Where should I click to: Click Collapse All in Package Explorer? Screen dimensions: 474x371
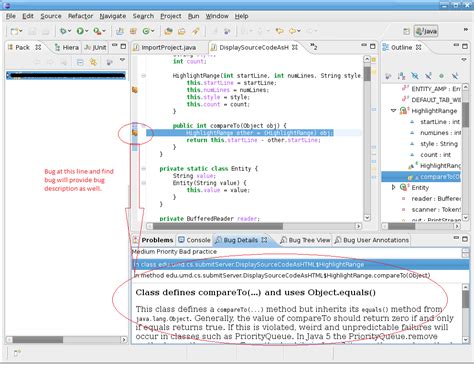pyautogui.click(x=80, y=62)
